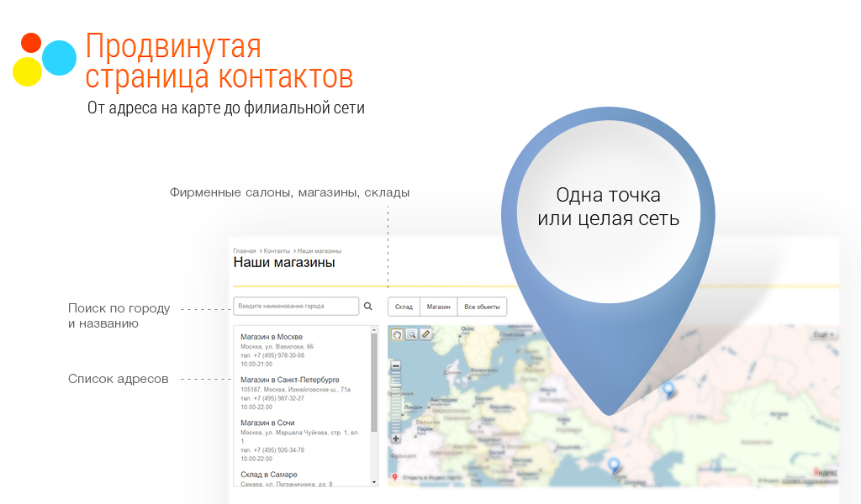Click the phone number +7 (495) 978-30-08
861x504 pixels.
pyautogui.click(x=278, y=355)
